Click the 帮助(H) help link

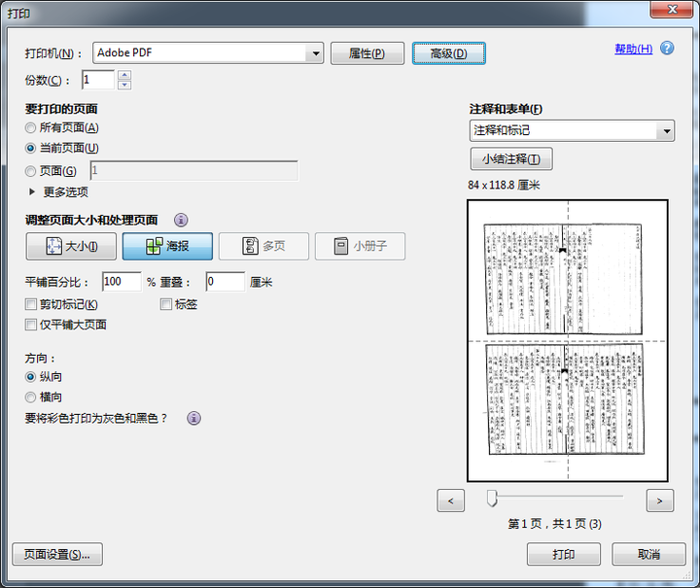[634, 49]
